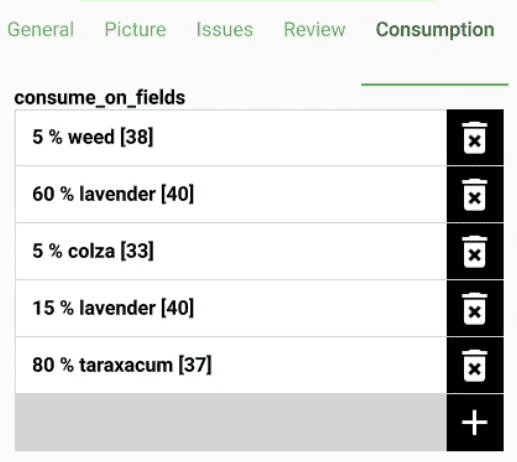Add a new field with the plus icon

click(x=475, y=423)
